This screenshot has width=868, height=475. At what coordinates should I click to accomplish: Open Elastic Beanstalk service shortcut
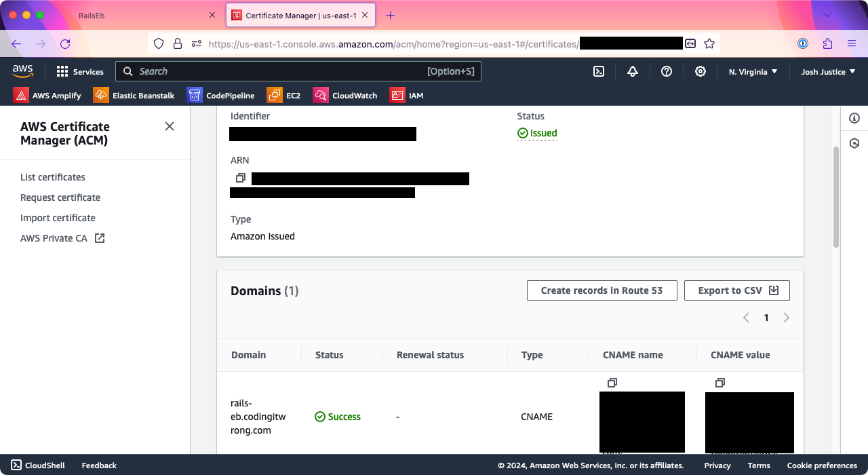click(134, 95)
